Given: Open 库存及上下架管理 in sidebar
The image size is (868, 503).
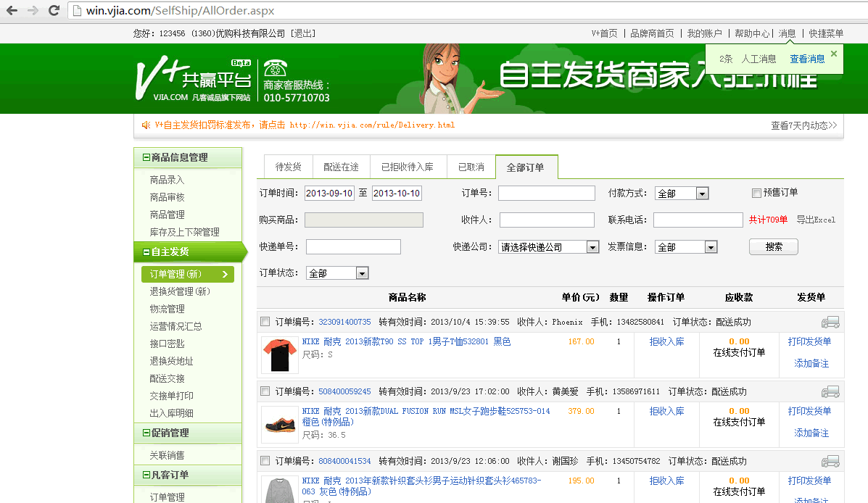Looking at the screenshot, I should pos(184,232).
